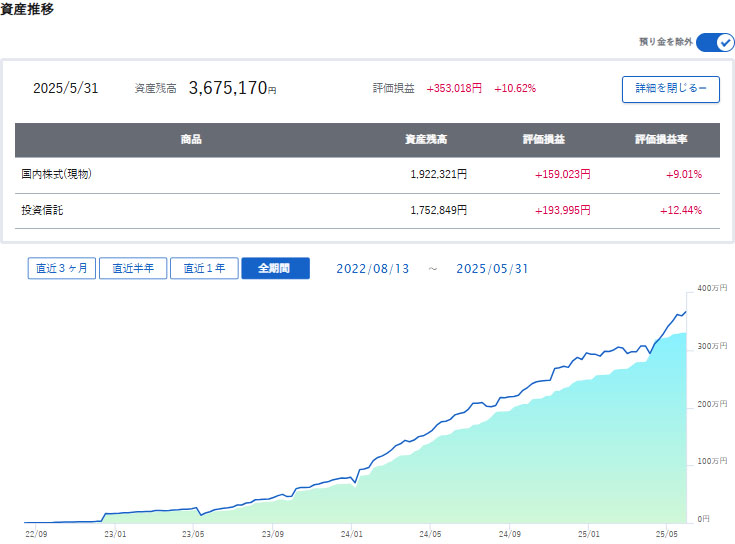The width and height of the screenshot is (735, 544).
Task: Click the 資産推移 page heading
Action: [x=28, y=9]
